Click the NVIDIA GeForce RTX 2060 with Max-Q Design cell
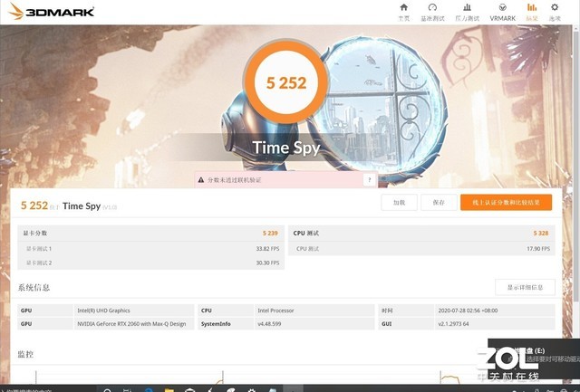This screenshot has width=580, height=392. pyautogui.click(x=134, y=324)
